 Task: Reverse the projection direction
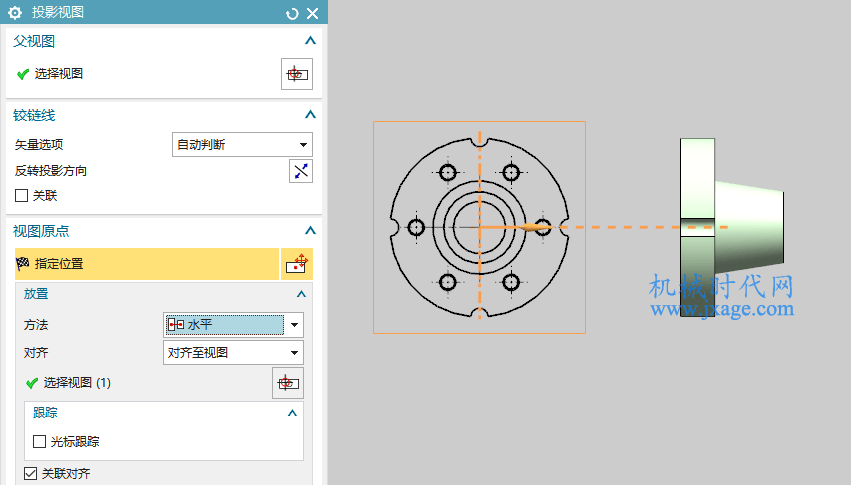tap(301, 171)
